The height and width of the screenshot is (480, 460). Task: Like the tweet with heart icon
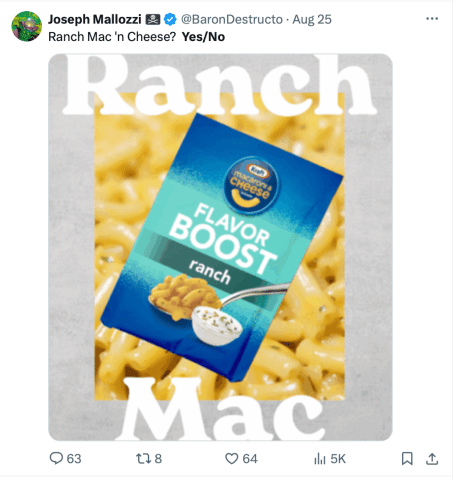(232, 459)
